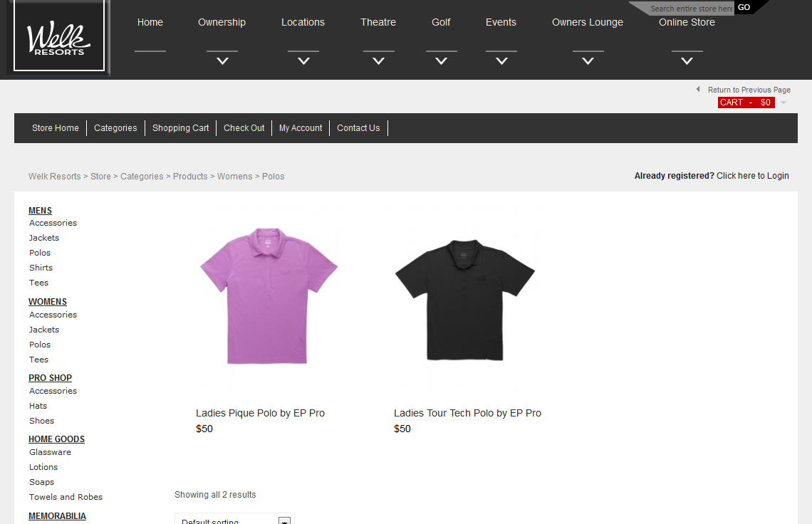Open the Theatre dropdown arrow
The width and height of the screenshot is (812, 524).
pyautogui.click(x=378, y=61)
